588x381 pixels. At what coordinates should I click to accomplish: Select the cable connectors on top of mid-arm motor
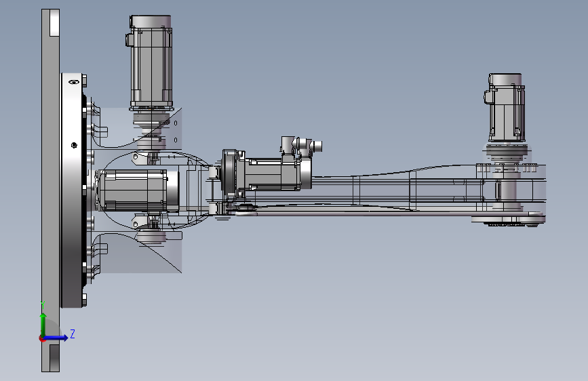(x=301, y=146)
